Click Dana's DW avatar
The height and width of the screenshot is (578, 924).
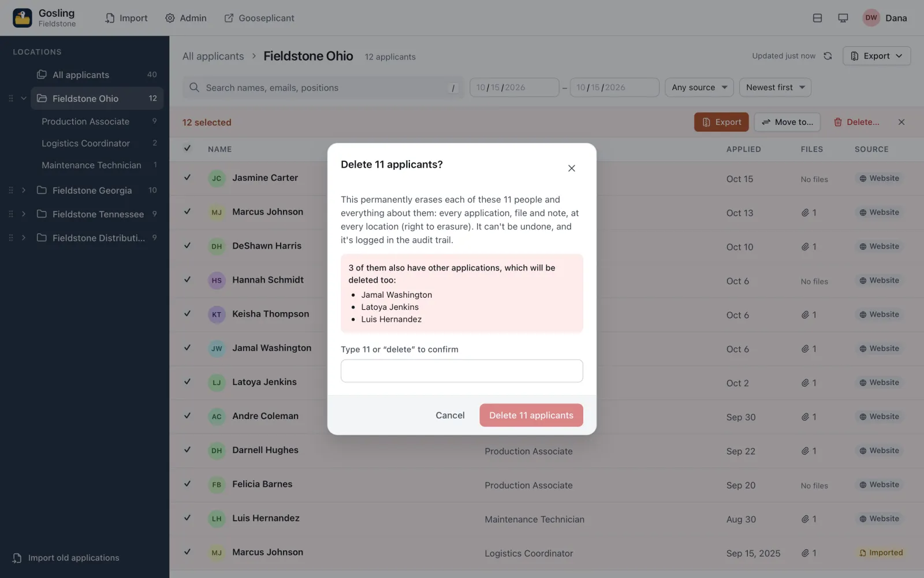point(871,18)
